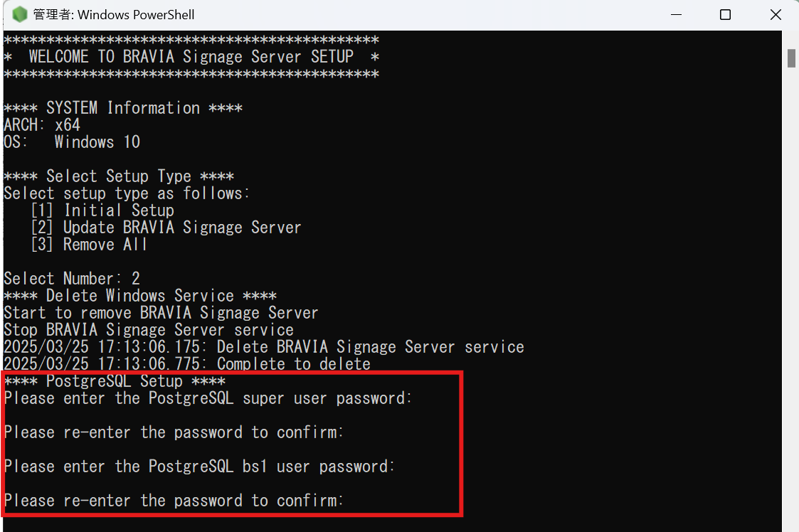
Task: Select the "[2] Update BRAVIA Signage Server" line
Action: coord(166,228)
